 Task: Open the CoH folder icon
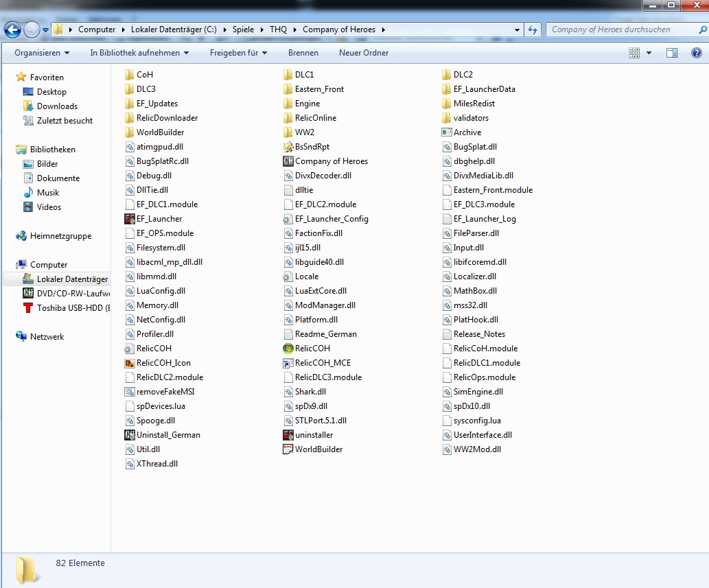130,75
